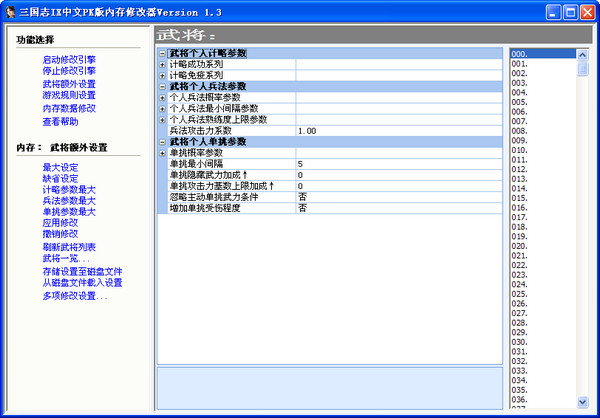This screenshot has width=600, height=418.
Task: Select general 012. in the list
Action: [x=543, y=170]
